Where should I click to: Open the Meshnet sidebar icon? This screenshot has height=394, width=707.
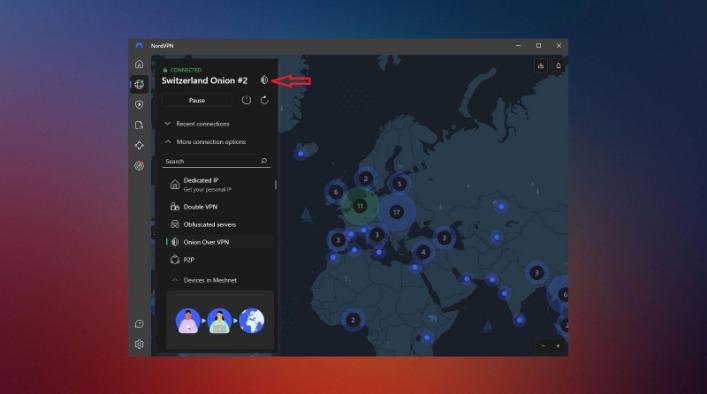pyautogui.click(x=139, y=145)
